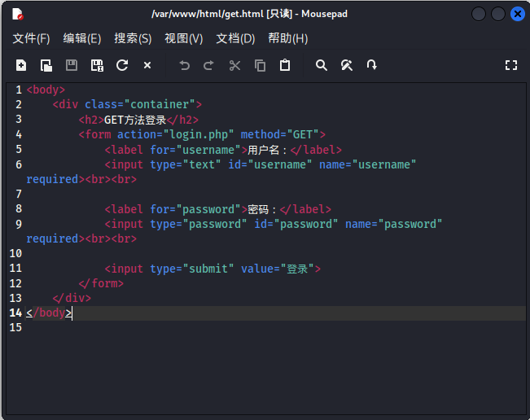Reload the document from disk

pyautogui.click(x=122, y=65)
